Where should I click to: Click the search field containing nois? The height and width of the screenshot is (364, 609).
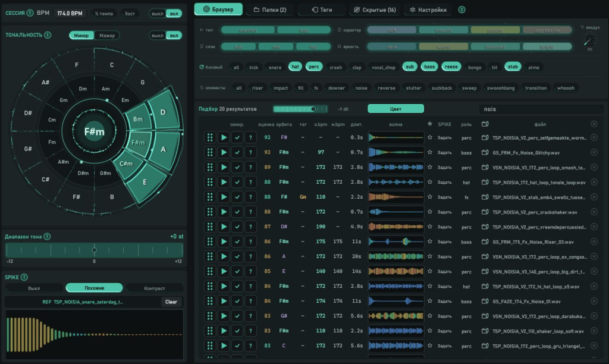[x=542, y=109]
